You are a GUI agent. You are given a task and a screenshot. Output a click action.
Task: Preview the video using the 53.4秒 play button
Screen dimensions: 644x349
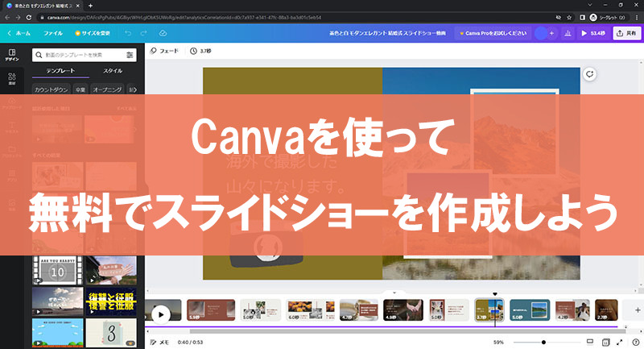coord(593,33)
